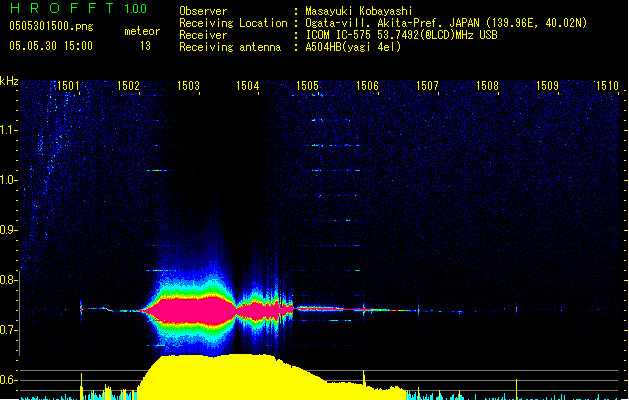Click the 1506 time axis marker
629x400 pixels.
[367, 86]
